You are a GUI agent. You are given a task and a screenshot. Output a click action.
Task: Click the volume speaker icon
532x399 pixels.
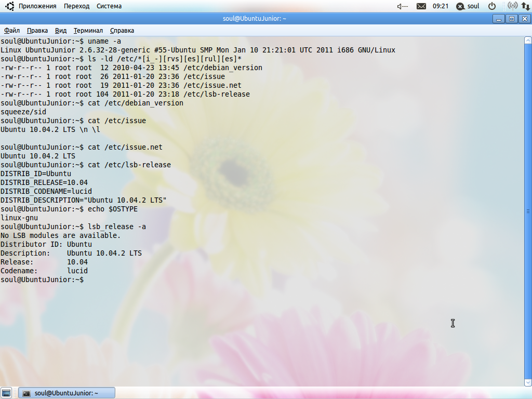(403, 6)
